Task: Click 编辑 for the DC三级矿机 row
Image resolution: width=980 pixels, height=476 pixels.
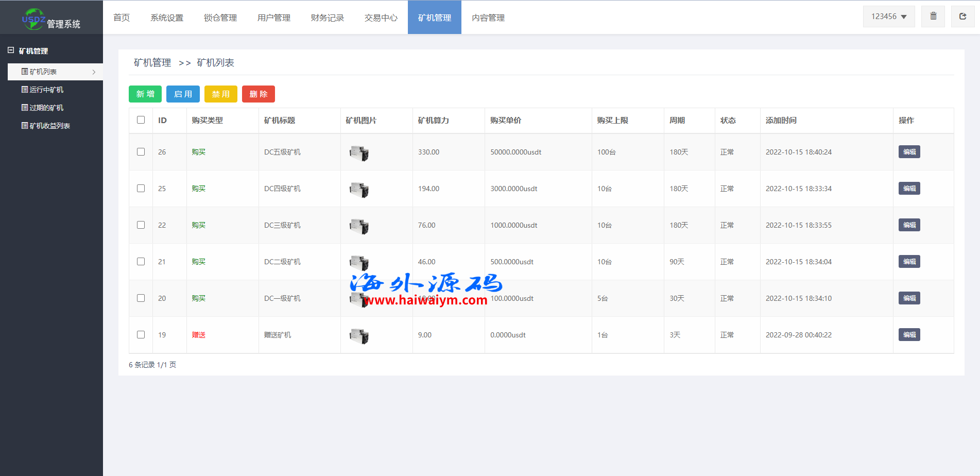Action: tap(909, 225)
